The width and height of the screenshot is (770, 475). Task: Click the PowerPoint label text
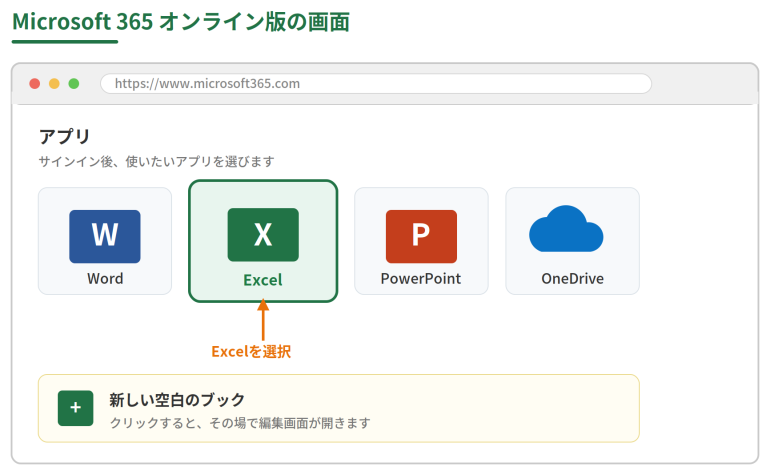pos(421,279)
